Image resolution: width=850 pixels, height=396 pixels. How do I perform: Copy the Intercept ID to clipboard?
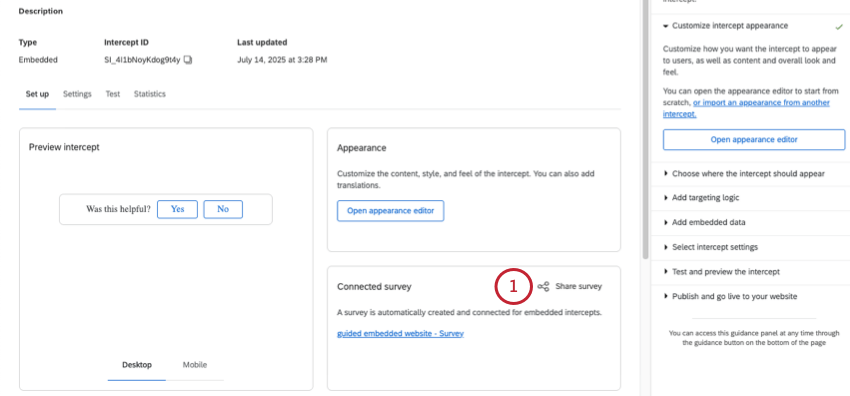[x=188, y=60]
